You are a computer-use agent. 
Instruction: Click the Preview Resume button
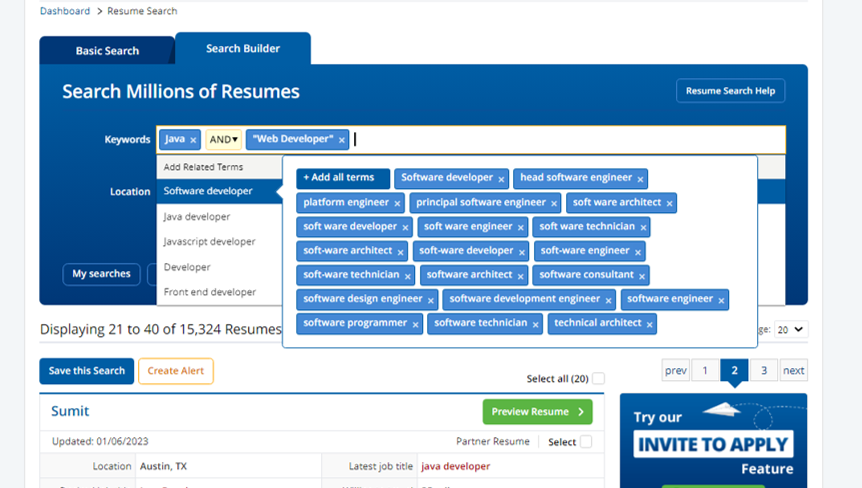point(537,412)
